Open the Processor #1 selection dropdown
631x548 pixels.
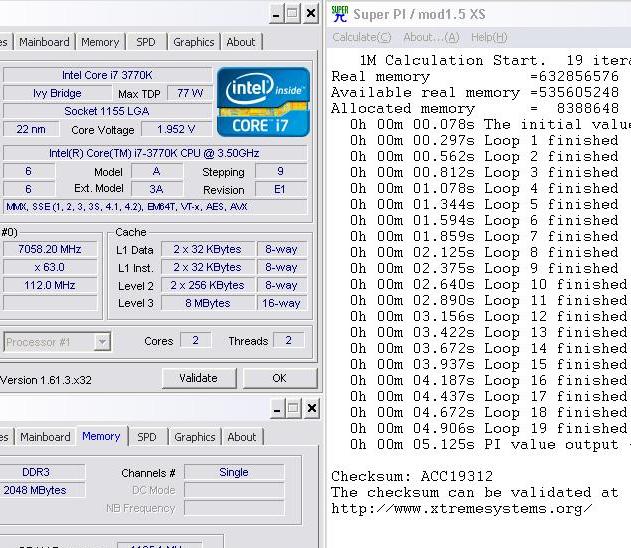101,342
